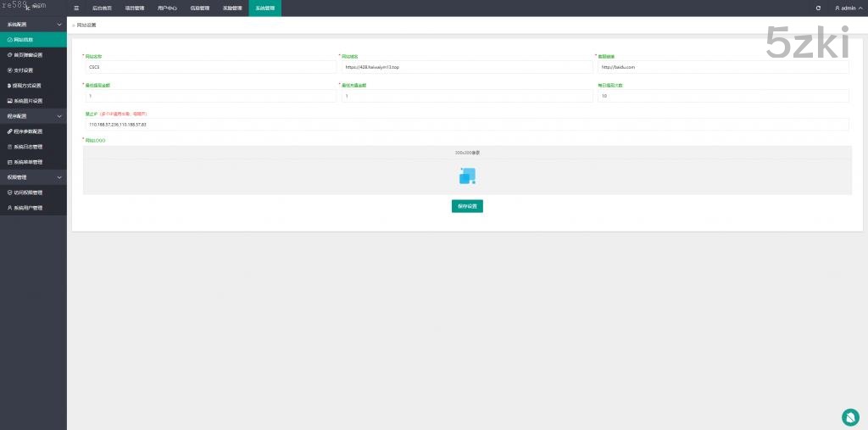
Task: Open the admin user dropdown
Action: pyautogui.click(x=845, y=8)
